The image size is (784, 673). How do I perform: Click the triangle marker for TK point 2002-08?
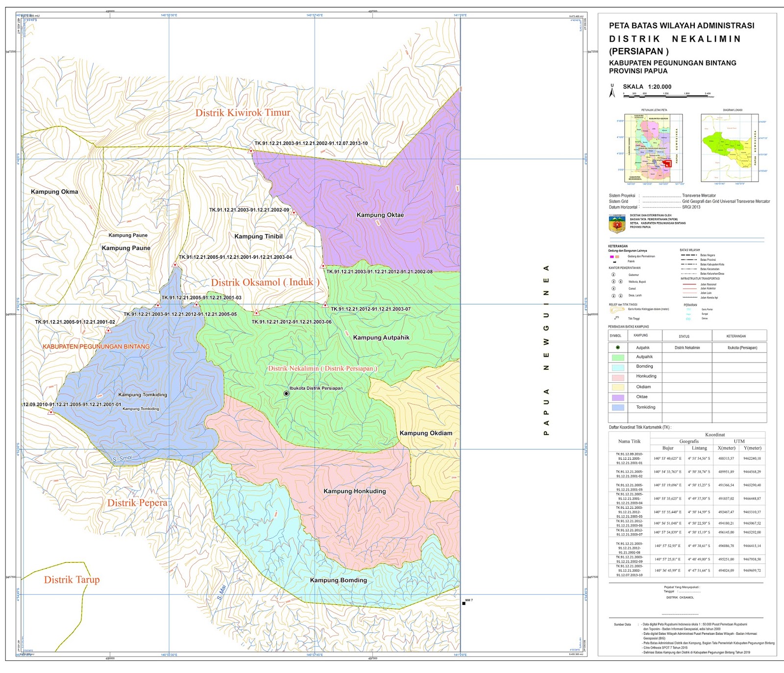pyautogui.click(x=322, y=266)
